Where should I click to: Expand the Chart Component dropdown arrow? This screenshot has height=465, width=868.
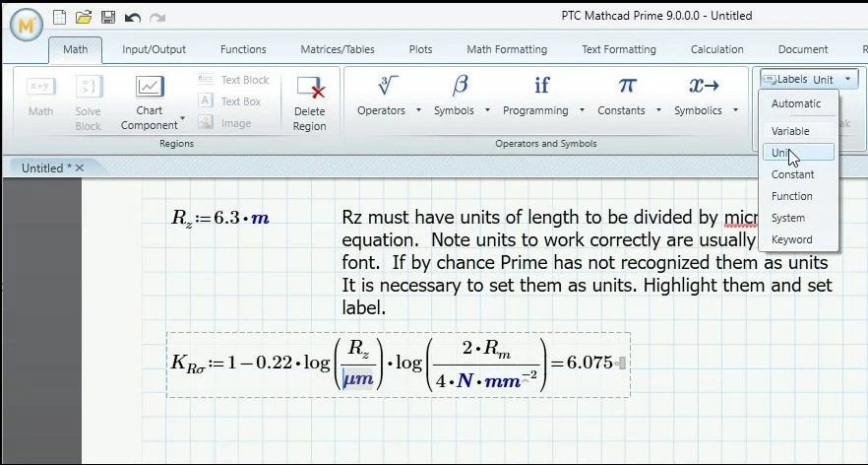click(183, 118)
